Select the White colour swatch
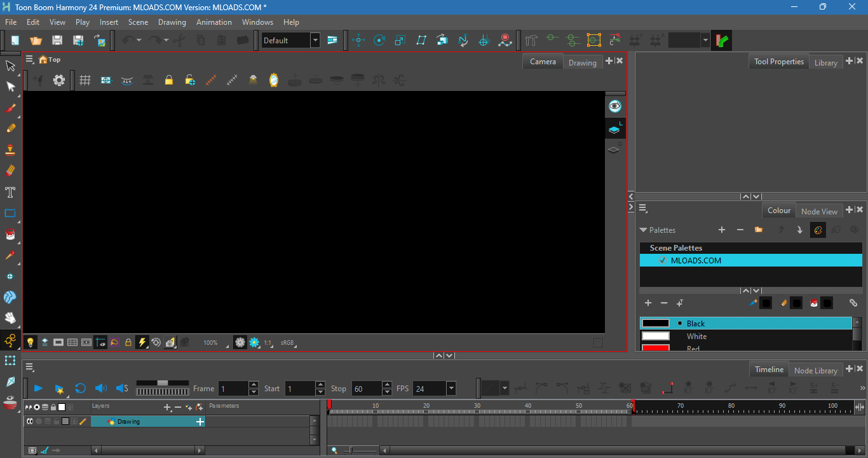 [746, 336]
